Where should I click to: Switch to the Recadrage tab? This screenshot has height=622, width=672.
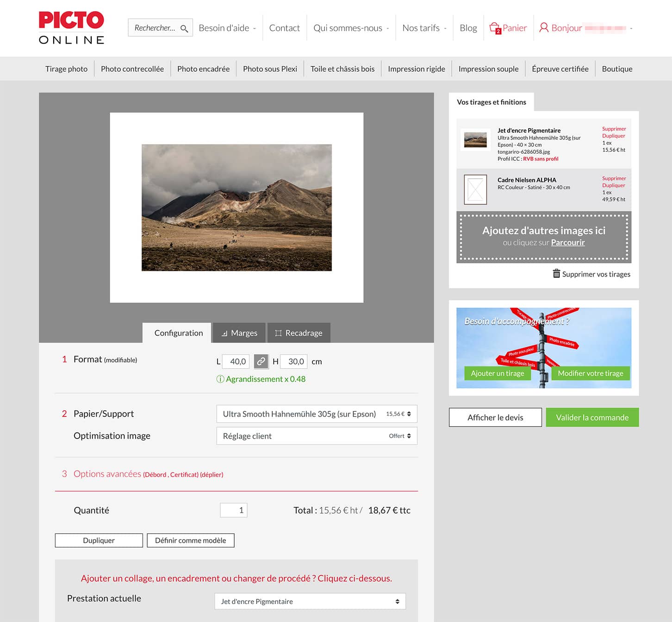tap(299, 333)
